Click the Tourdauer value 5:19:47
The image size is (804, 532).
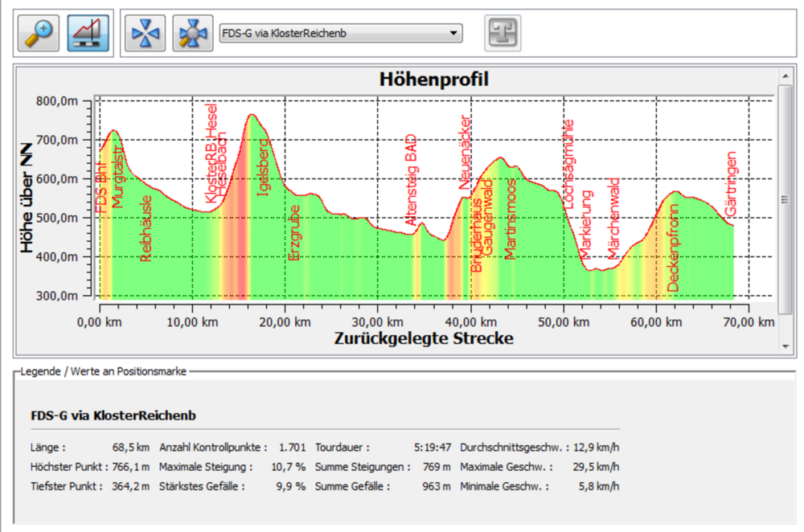pyautogui.click(x=433, y=448)
